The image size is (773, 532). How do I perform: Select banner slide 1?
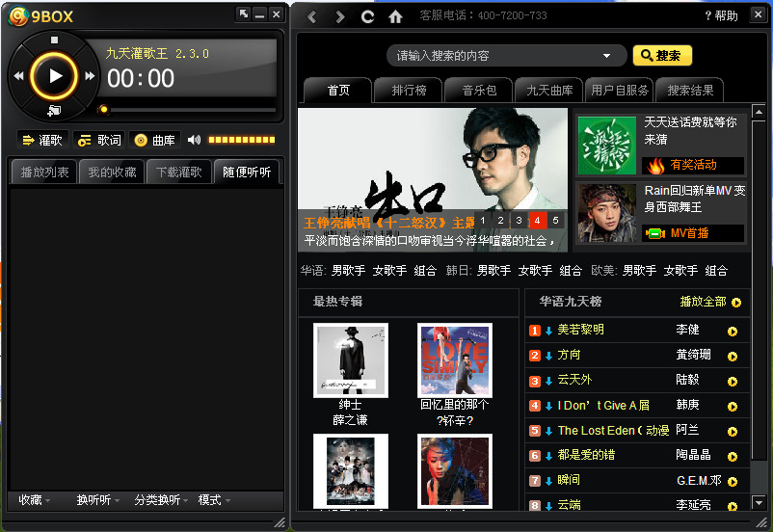(x=483, y=221)
